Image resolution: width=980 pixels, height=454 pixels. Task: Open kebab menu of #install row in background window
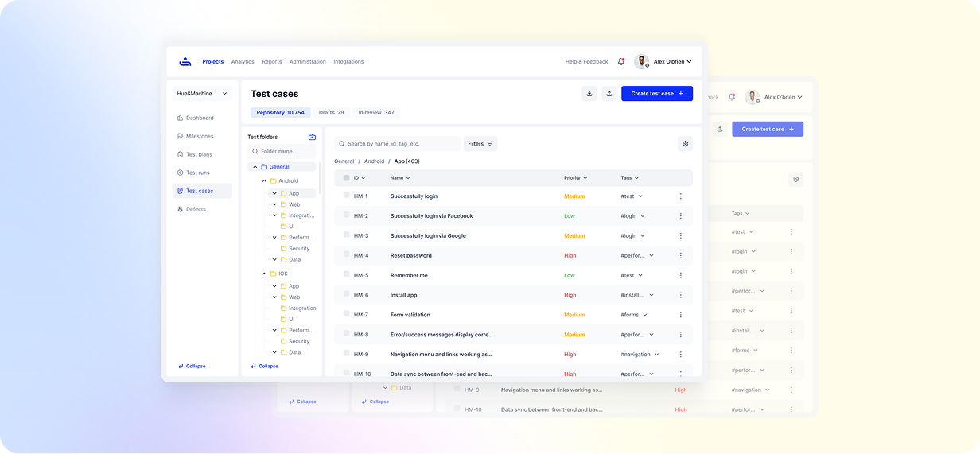click(791, 331)
